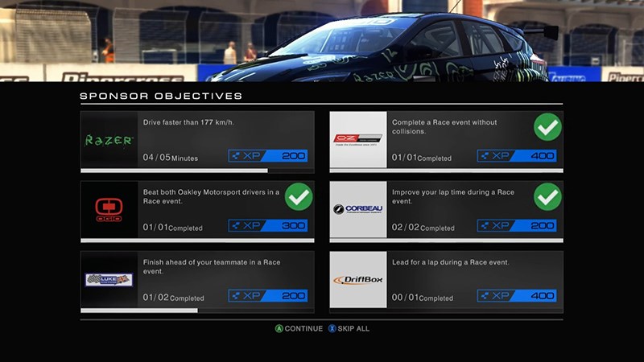644x362 pixels.
Task: Click the Luke sponsor logo
Action: click(x=109, y=280)
